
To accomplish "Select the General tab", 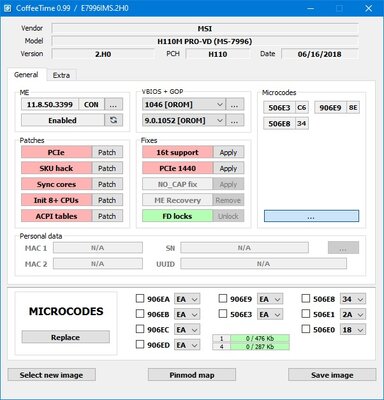I will click(26, 75).
